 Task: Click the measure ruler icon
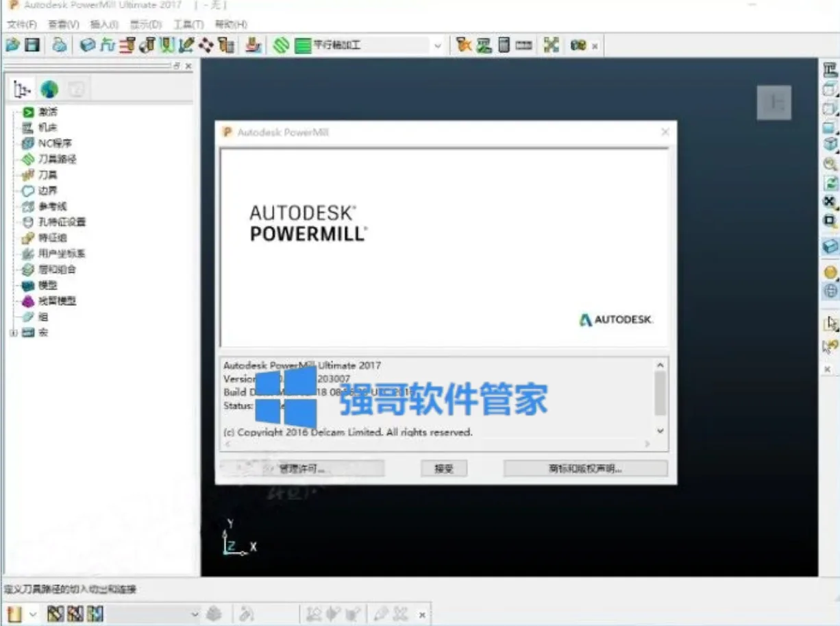[x=523, y=45]
